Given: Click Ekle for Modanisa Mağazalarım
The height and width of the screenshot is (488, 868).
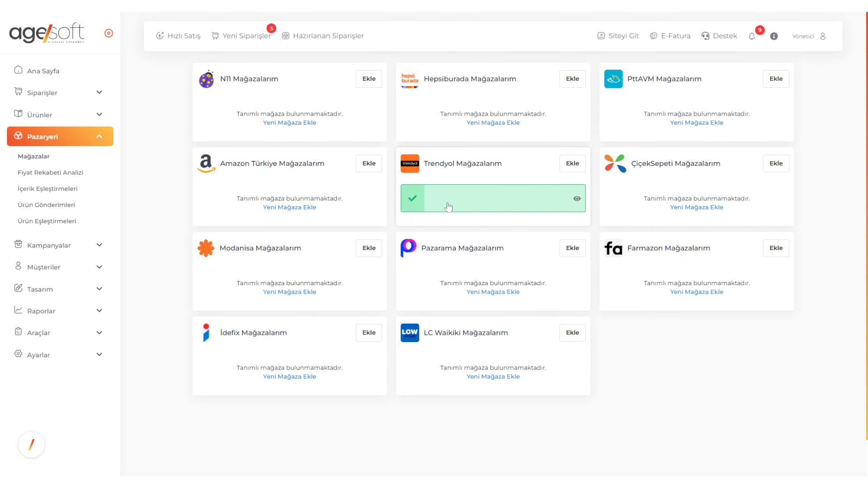Looking at the screenshot, I should [369, 248].
